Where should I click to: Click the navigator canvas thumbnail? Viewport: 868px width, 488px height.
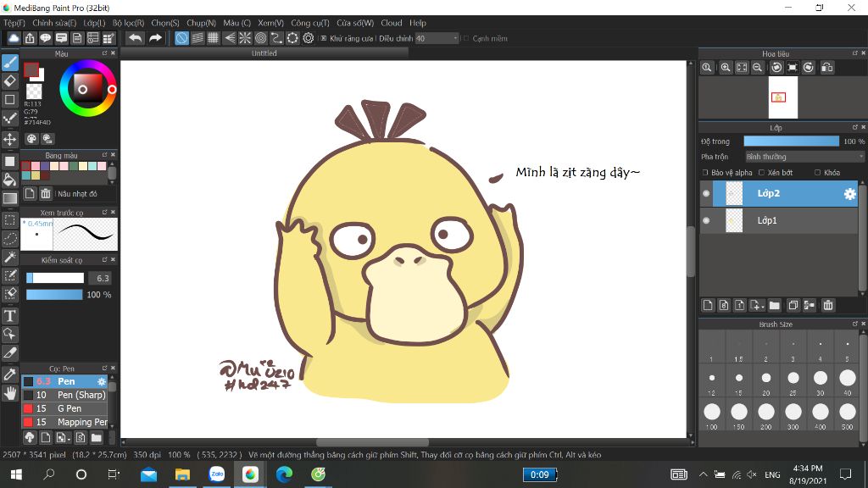[x=782, y=97]
